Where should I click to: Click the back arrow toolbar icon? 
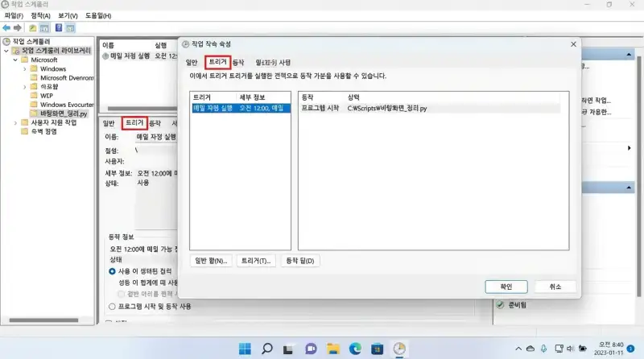tap(6, 27)
